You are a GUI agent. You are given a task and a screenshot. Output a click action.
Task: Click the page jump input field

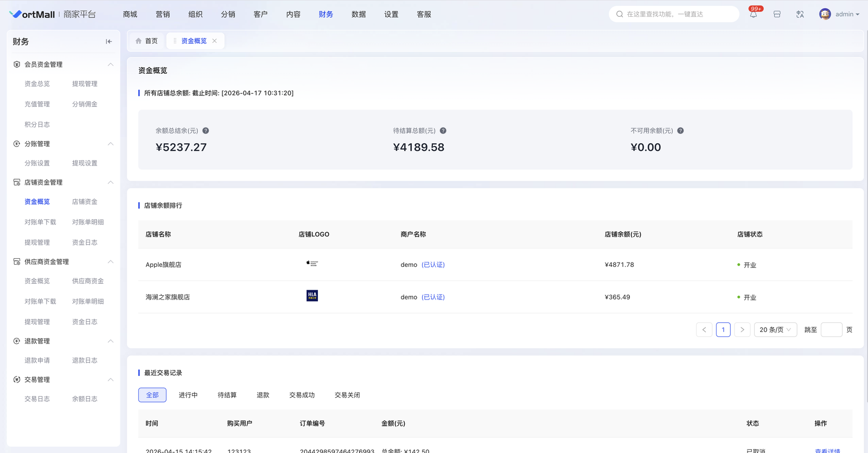[831, 330]
